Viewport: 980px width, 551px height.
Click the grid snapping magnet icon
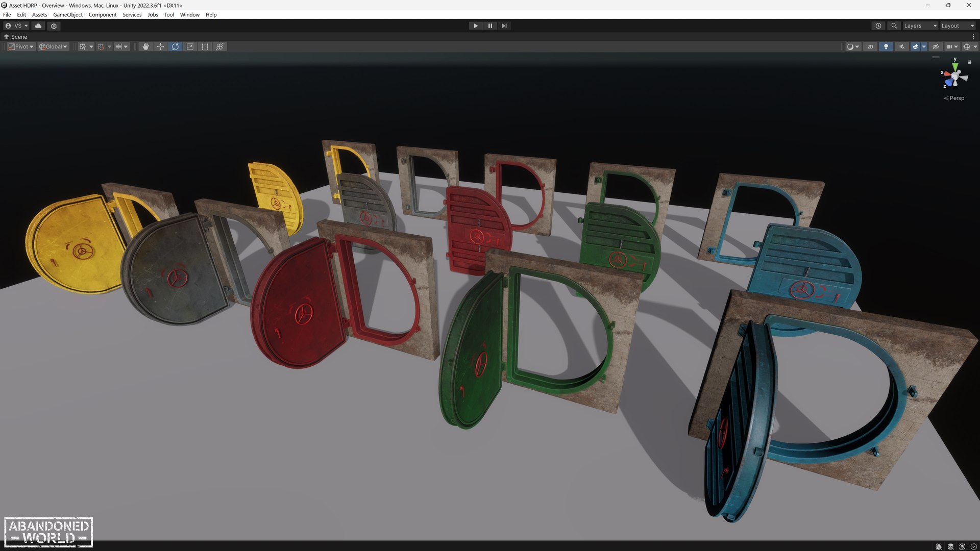point(101,46)
